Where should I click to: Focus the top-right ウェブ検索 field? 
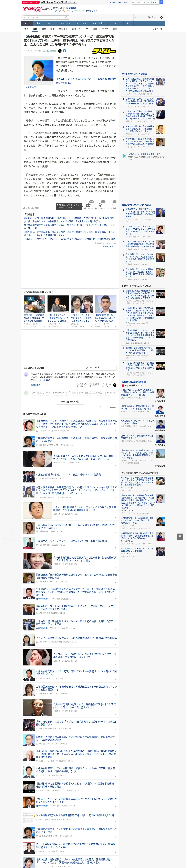tap(137, 2)
